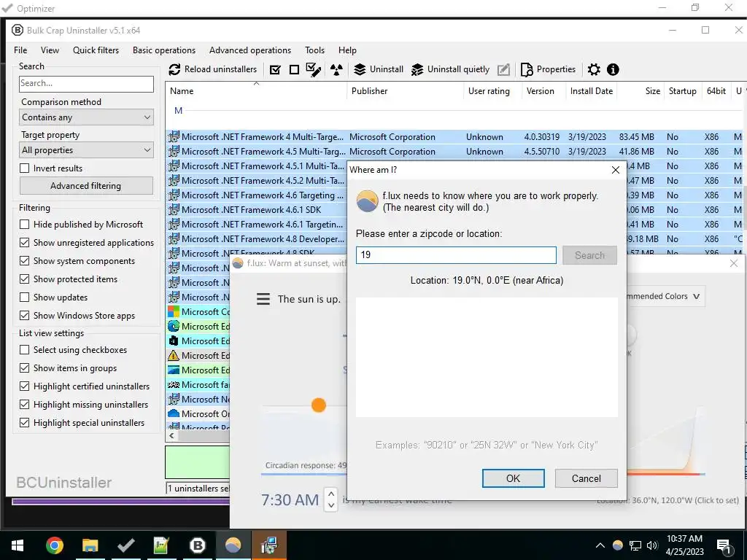Increase the f.lux wake time with up arrow
This screenshot has height=560, width=747.
coord(330,494)
